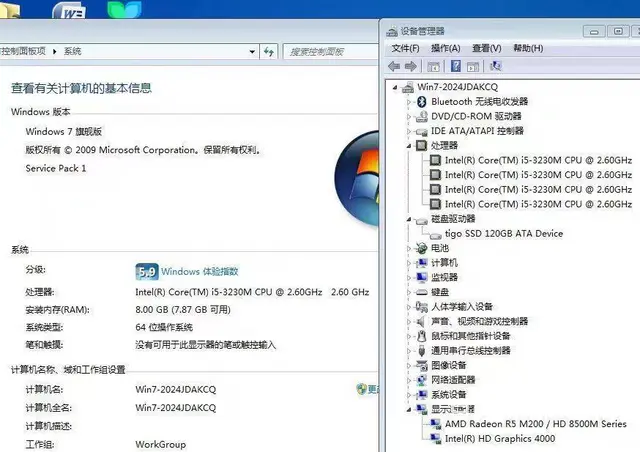Select the Win7-2024JDAKCQ root computer icon

coord(408,87)
